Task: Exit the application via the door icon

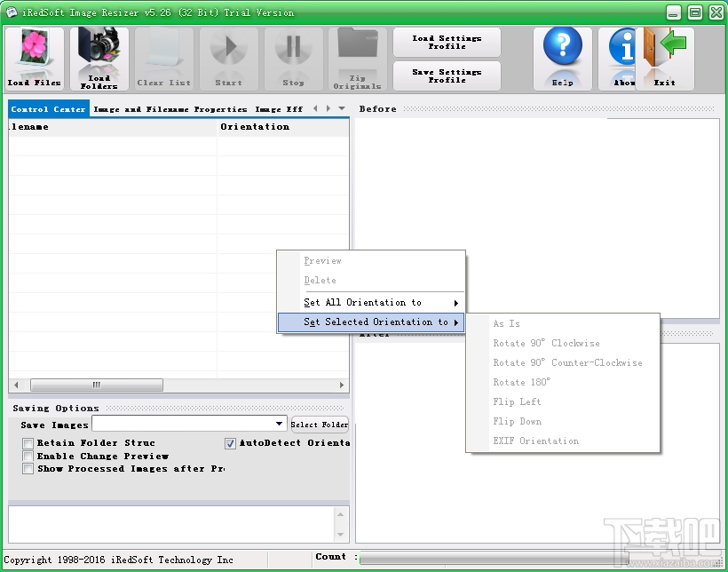Action: [x=665, y=58]
